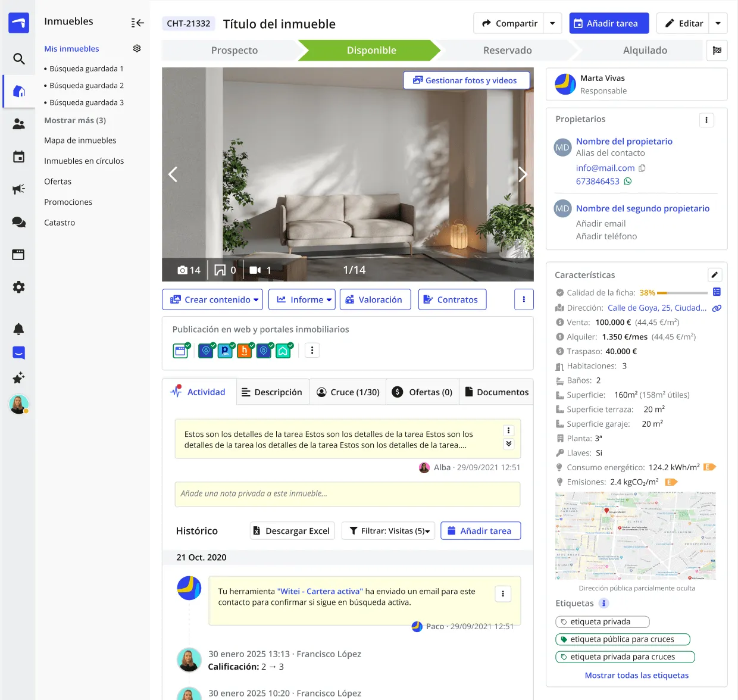The image size is (738, 700).
Task: Open the dropdown arrow next to Compartir
Action: (x=552, y=23)
